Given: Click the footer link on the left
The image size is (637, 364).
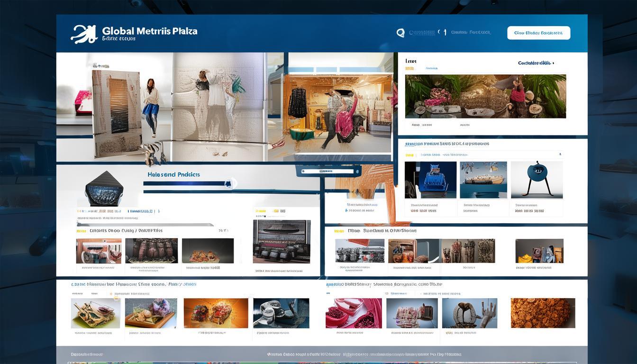Looking at the screenshot, I should [x=87, y=355].
